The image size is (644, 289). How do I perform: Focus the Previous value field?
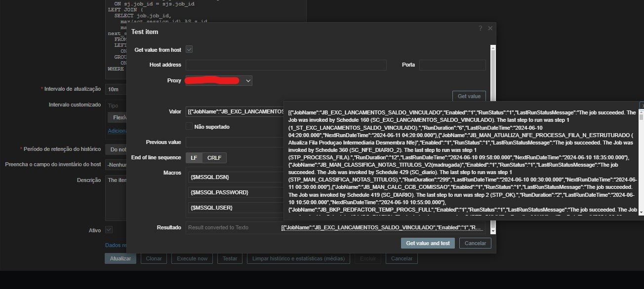(x=235, y=142)
